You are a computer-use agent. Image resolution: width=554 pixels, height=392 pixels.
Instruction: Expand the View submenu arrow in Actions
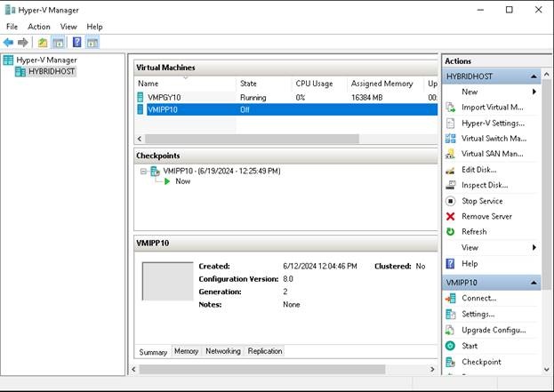(534, 248)
